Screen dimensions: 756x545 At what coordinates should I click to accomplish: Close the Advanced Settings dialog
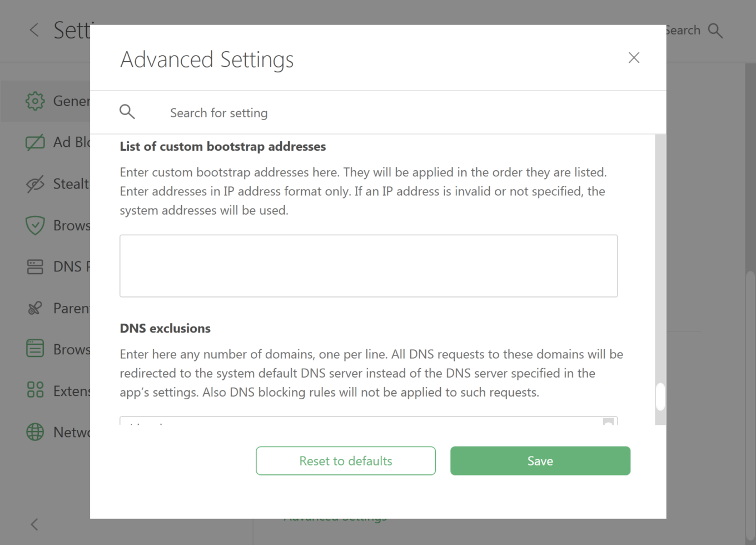pyautogui.click(x=634, y=58)
